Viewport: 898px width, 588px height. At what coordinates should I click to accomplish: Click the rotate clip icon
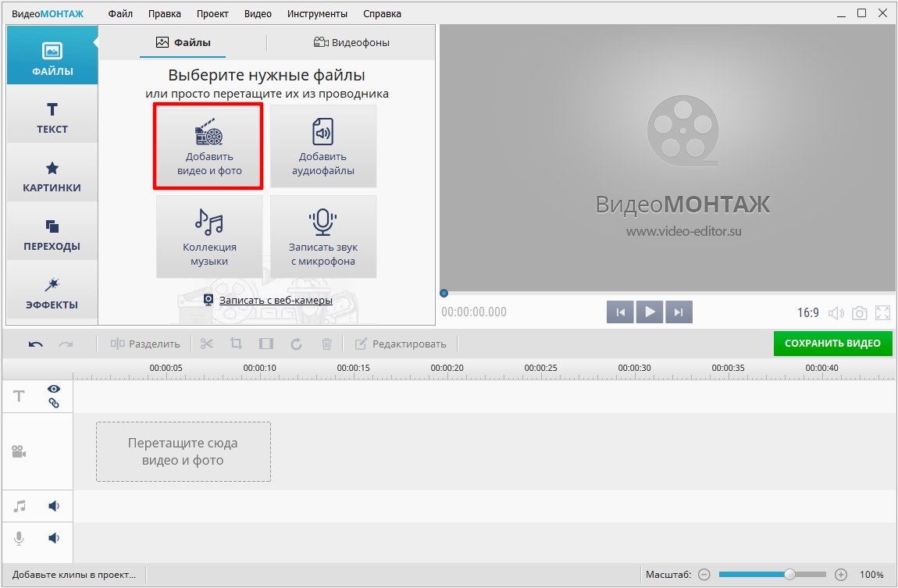point(297,344)
